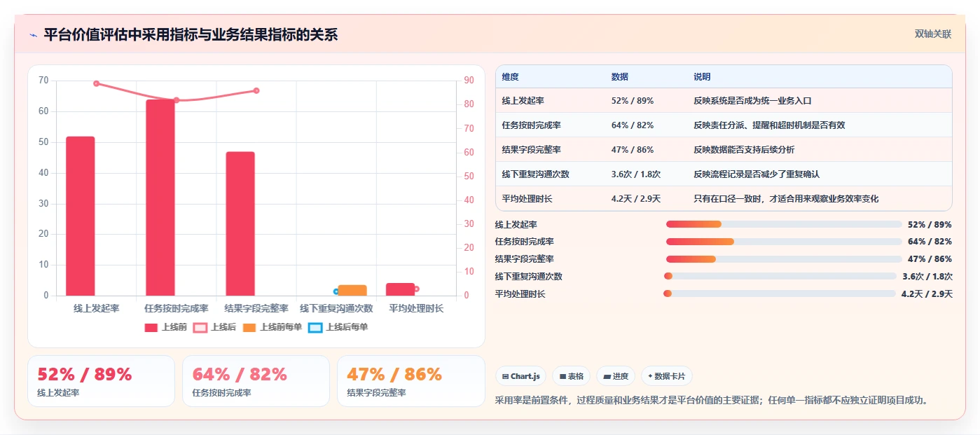Click the orange bar above 线下重复沟通次数
Viewport: 980px width, 435px height.
[x=352, y=290]
